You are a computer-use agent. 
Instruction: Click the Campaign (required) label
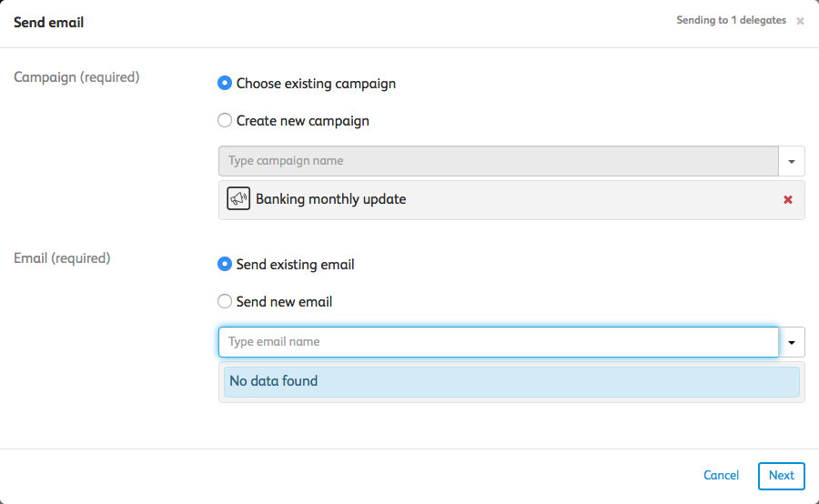76,77
